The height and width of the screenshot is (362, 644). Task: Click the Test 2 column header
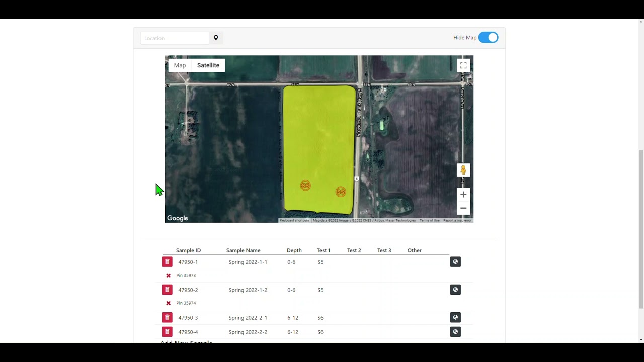coord(354,250)
